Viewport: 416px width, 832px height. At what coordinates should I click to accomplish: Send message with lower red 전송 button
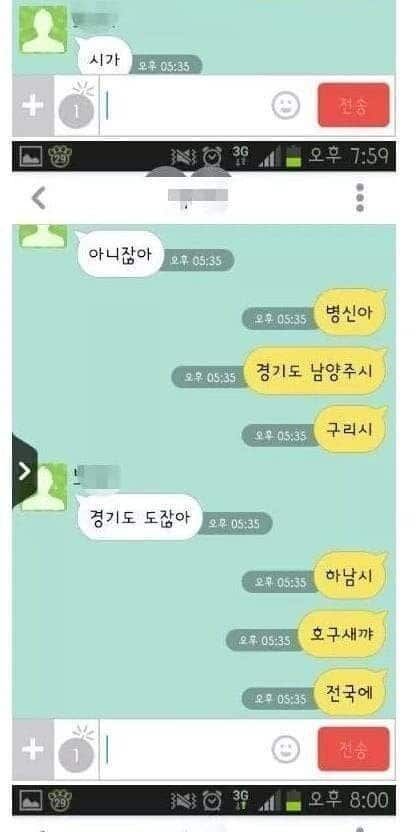(353, 749)
